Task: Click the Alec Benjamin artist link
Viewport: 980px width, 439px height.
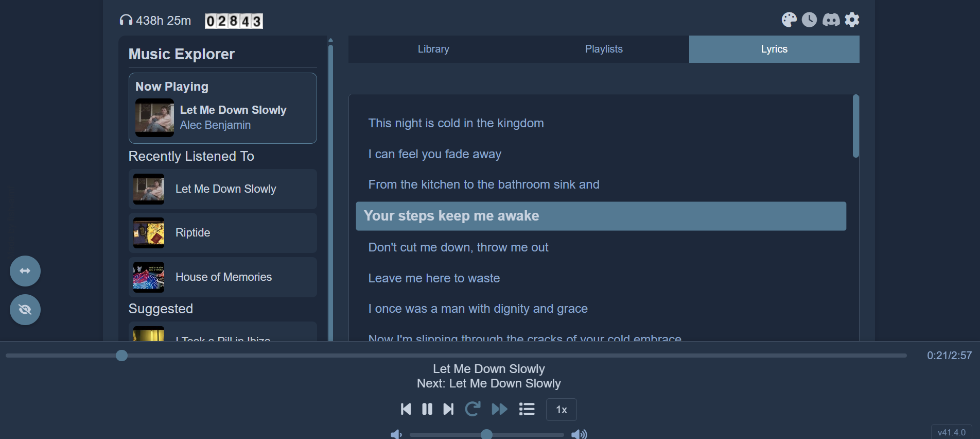Action: coord(215,125)
